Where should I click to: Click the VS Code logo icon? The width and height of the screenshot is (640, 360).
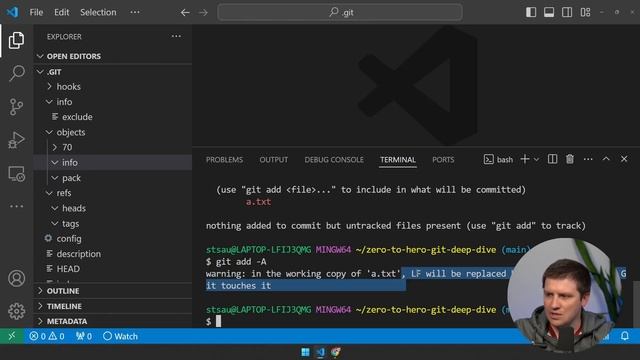point(12,12)
